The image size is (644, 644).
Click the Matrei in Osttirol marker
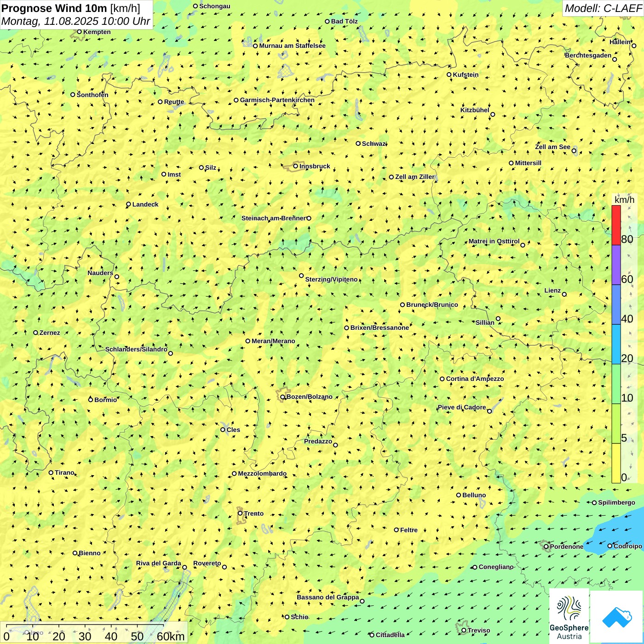523,245
